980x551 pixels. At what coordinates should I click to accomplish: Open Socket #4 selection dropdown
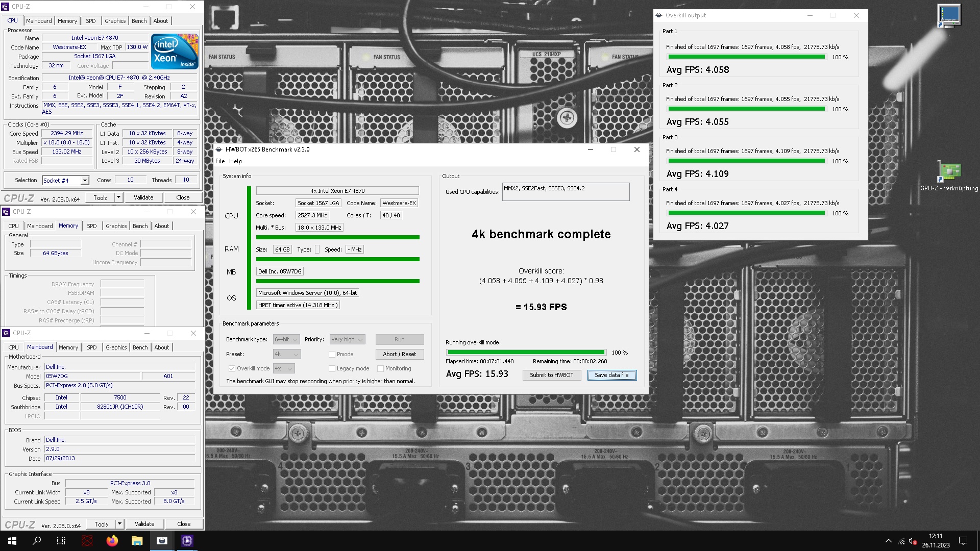(x=65, y=180)
